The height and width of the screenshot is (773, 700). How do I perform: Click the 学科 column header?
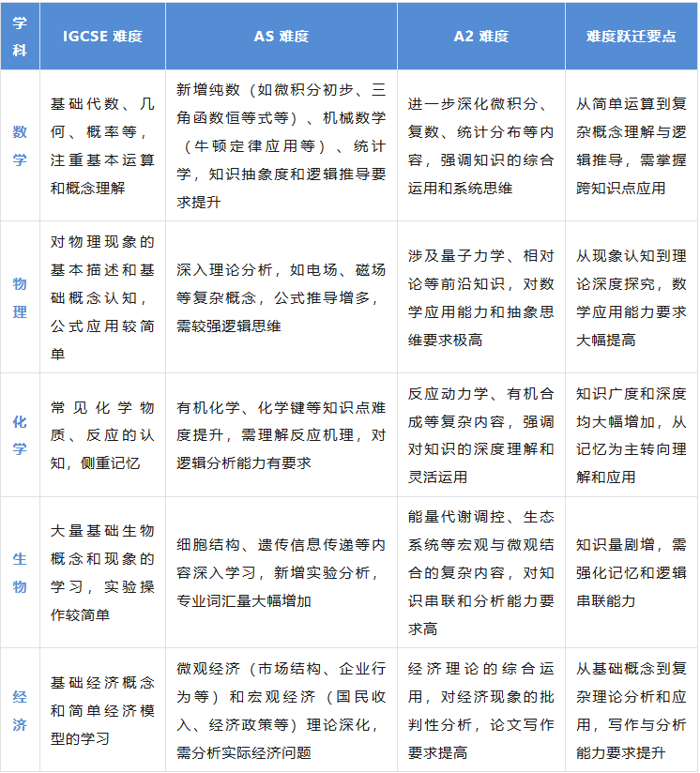20,36
